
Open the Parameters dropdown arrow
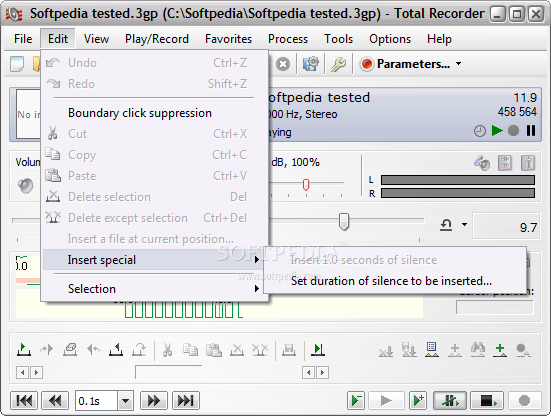pyautogui.click(x=458, y=64)
